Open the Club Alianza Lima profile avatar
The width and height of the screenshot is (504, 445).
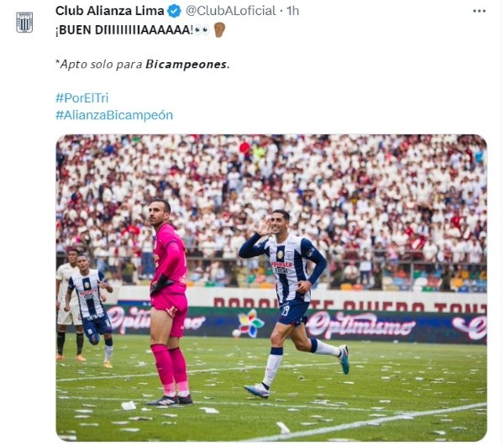tap(24, 22)
